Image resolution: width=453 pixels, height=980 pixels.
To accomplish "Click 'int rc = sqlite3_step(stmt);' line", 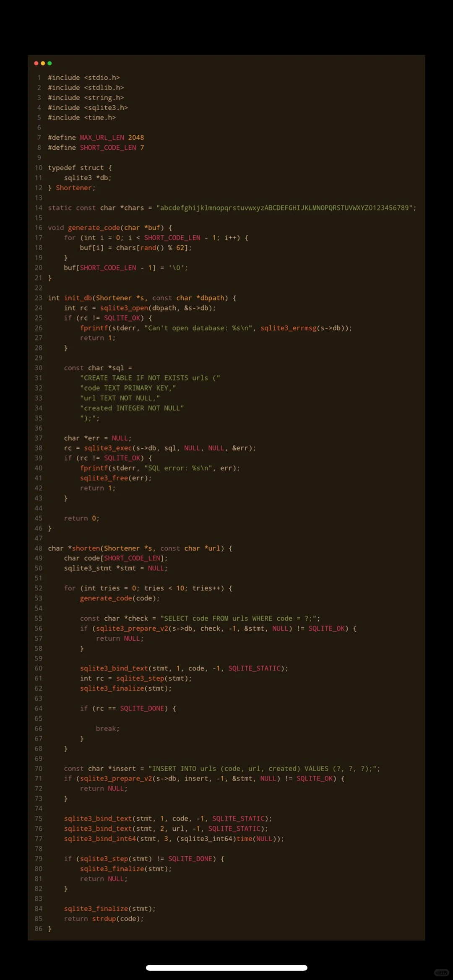I will [136, 679].
